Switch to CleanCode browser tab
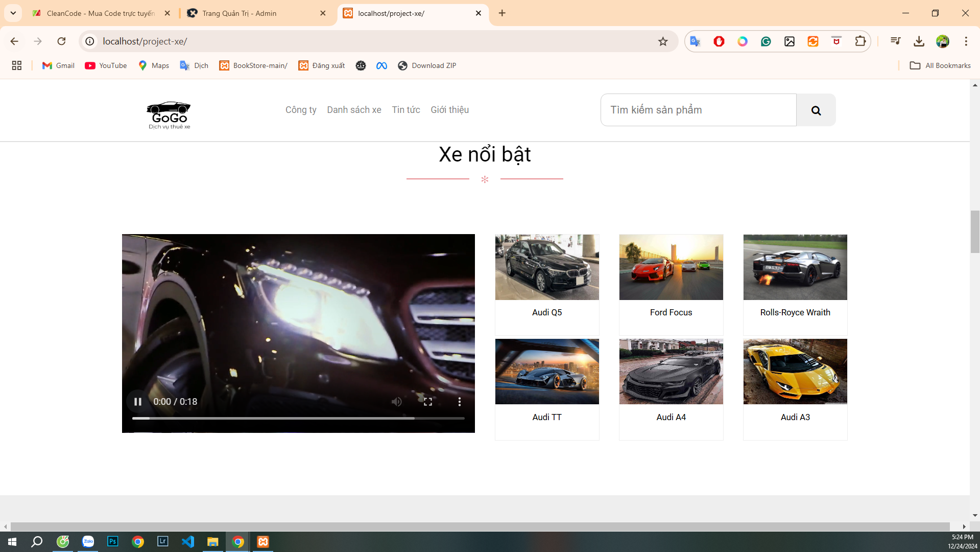The height and width of the screenshot is (552, 980). coord(101,13)
